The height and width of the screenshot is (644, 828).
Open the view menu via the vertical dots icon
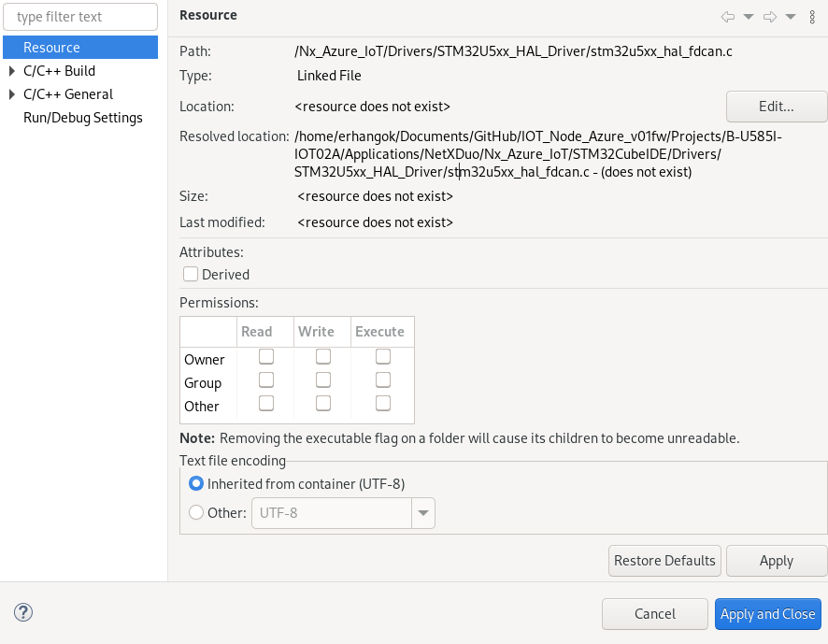click(811, 16)
